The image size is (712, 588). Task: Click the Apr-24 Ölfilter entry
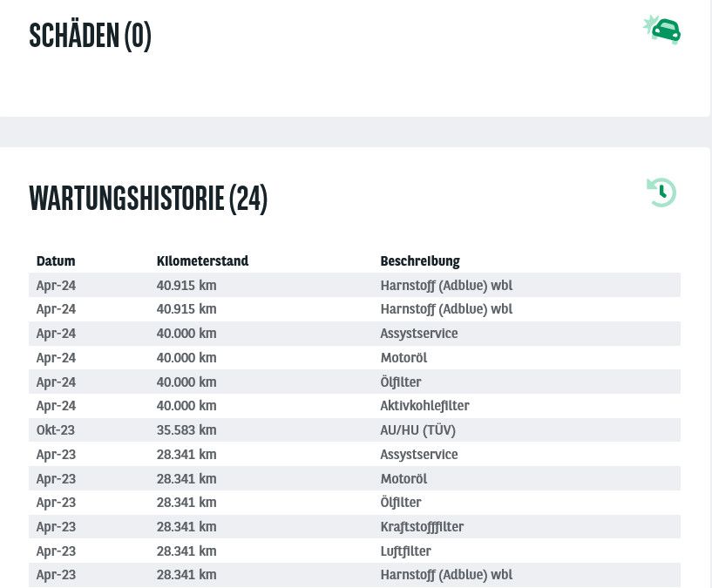(x=401, y=382)
